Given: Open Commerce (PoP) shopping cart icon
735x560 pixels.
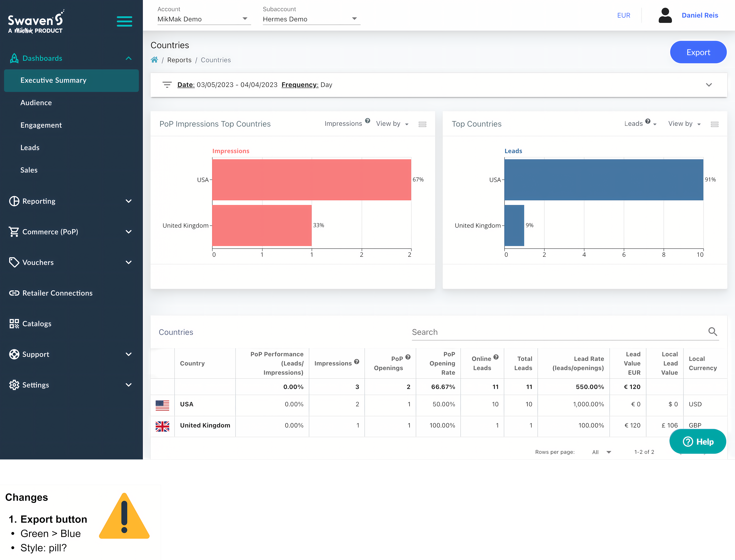Looking at the screenshot, I should [x=14, y=232].
